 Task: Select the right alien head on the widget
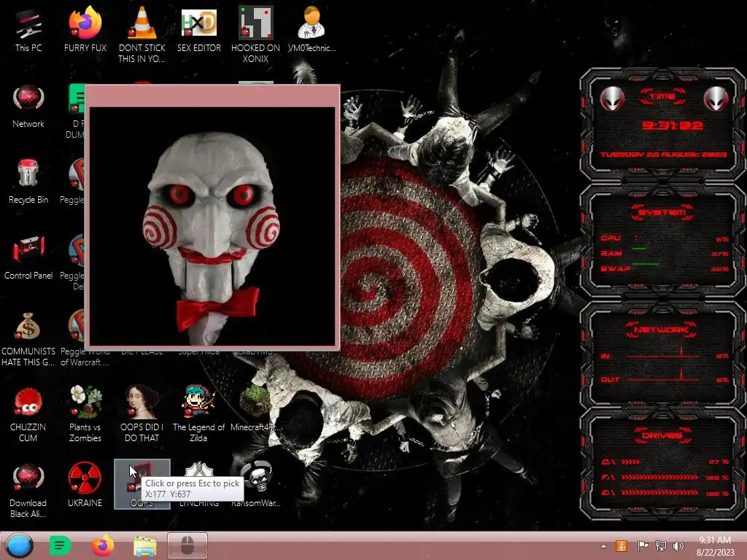click(716, 99)
